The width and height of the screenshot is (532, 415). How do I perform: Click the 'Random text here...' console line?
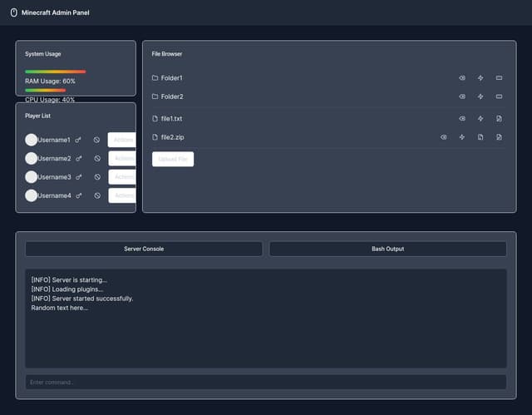pyautogui.click(x=60, y=308)
